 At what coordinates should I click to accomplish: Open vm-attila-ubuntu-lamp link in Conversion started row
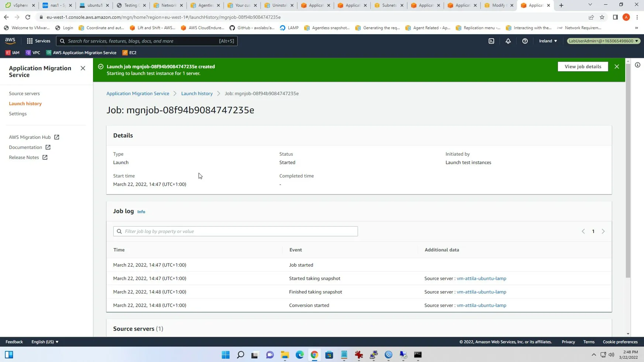pos(481,305)
